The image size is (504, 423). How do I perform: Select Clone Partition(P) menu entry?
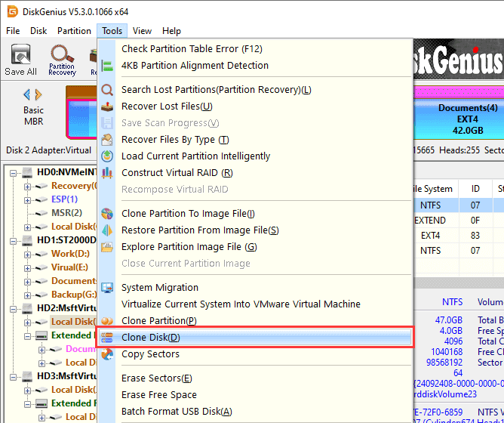[255, 321]
